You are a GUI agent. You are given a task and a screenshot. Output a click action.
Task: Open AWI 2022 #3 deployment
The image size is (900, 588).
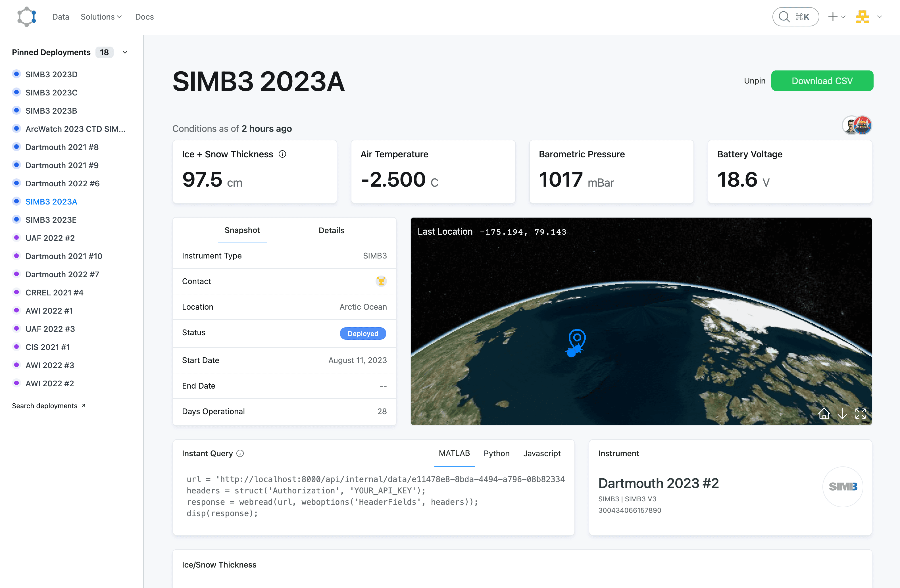[x=49, y=365]
